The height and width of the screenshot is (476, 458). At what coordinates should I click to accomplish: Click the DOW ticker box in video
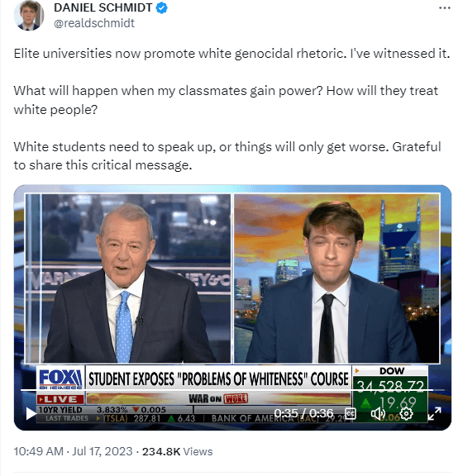390,393
